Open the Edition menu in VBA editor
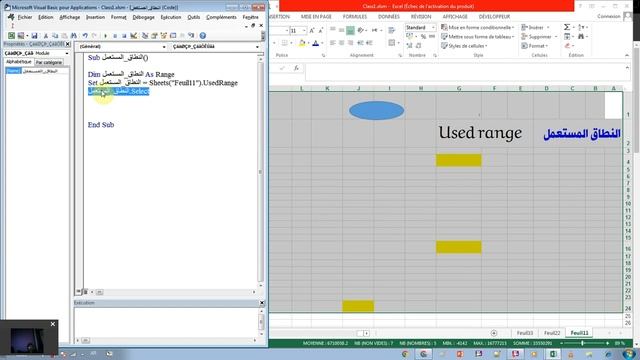The height and width of the screenshot is (360, 640). (46, 17)
